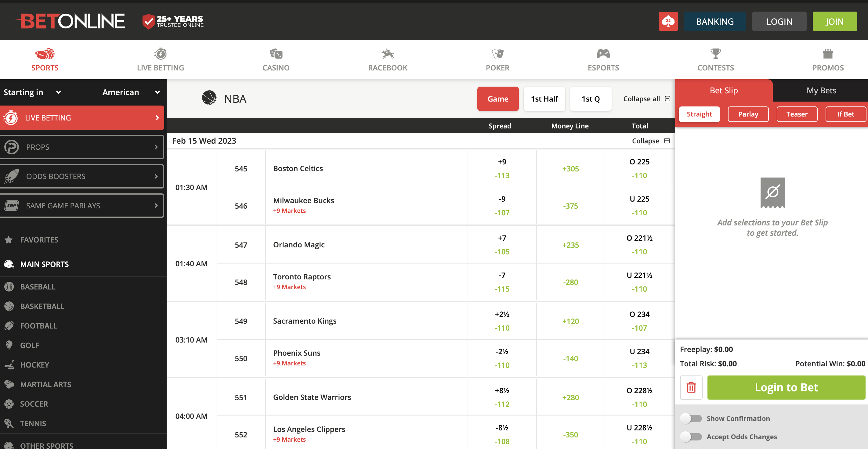The image size is (868, 449).
Task: Click the sidebar Live Betting timer icon
Action: tap(11, 118)
